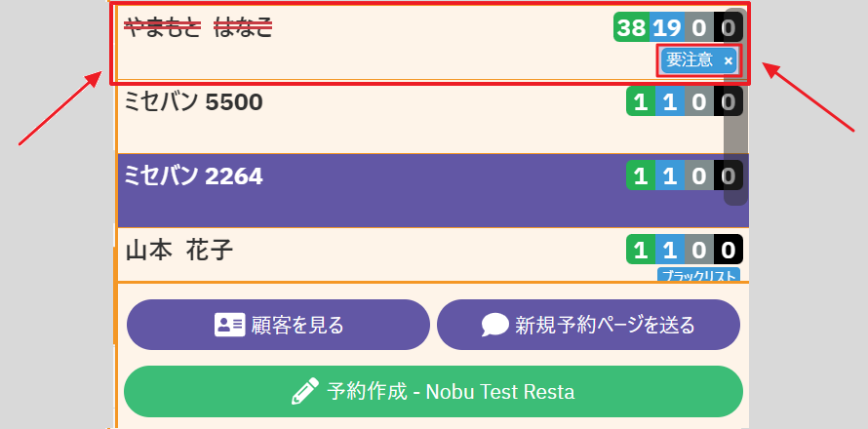Click the gray badge on ミセバン 5500 row
The width and height of the screenshot is (868, 429).
(x=698, y=101)
